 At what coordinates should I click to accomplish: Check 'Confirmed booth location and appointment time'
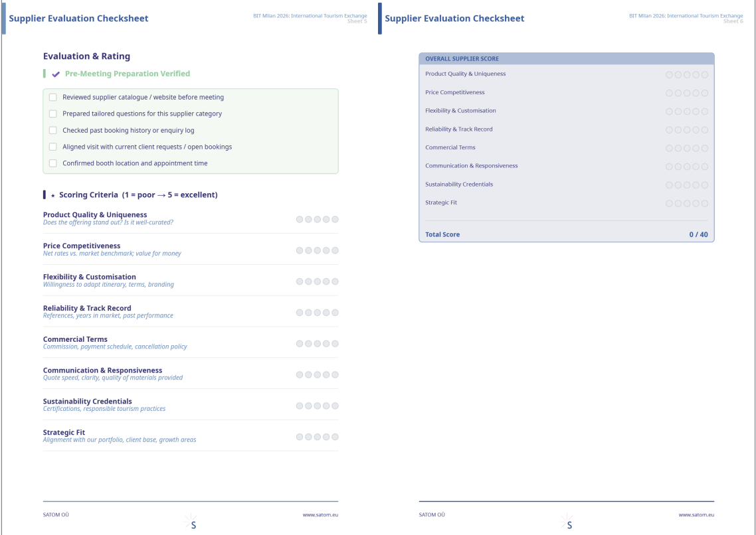click(53, 163)
